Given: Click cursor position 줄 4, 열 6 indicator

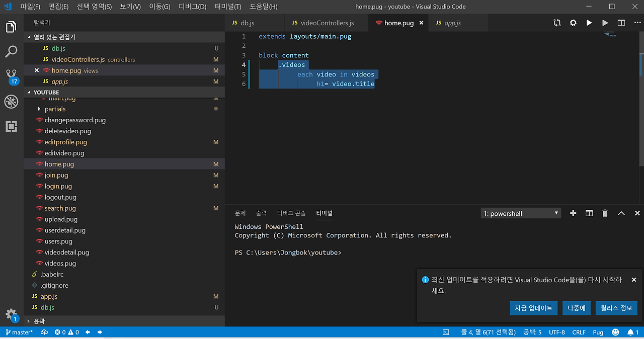Looking at the screenshot, I should pos(489,332).
